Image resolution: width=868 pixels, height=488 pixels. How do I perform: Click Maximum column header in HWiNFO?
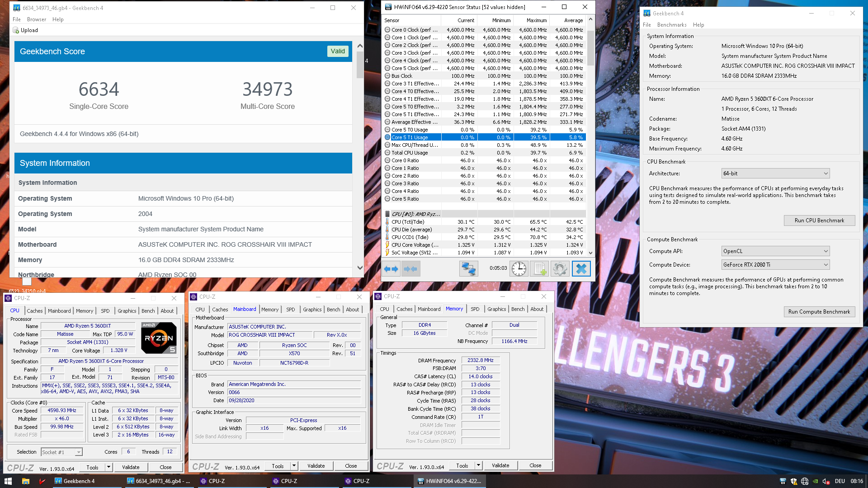tap(536, 20)
